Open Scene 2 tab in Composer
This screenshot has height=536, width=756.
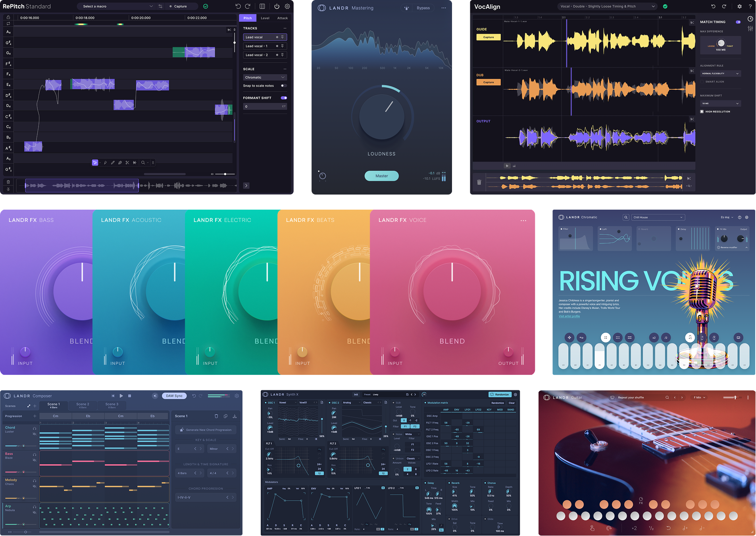83,405
